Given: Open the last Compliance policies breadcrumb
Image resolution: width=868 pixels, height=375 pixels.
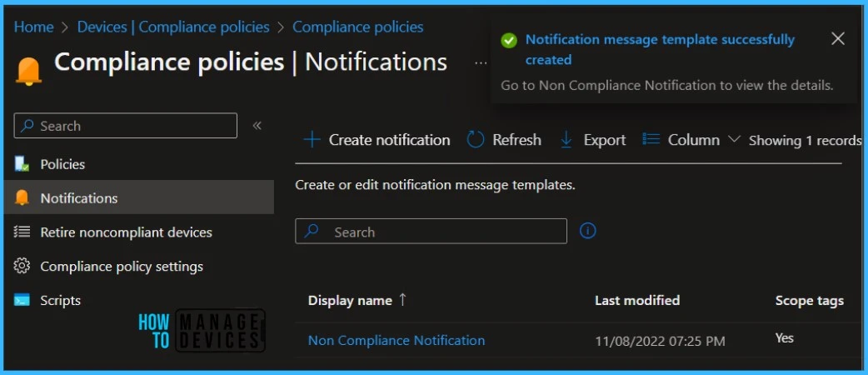Looking at the screenshot, I should [358, 27].
